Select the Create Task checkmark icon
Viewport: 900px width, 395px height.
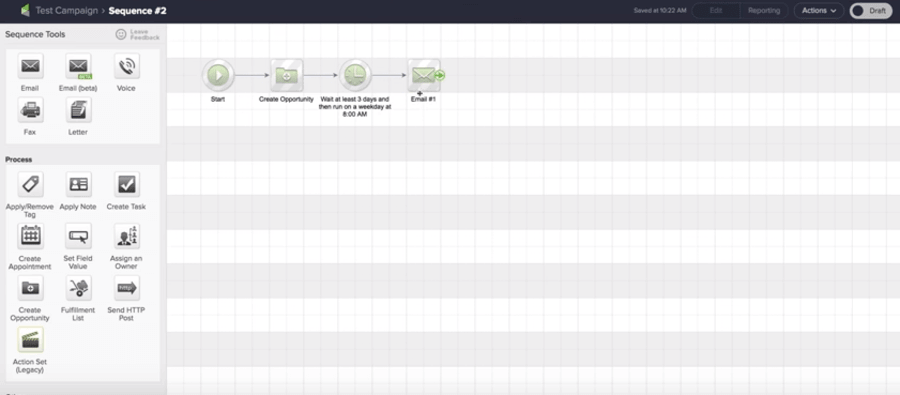(126, 184)
